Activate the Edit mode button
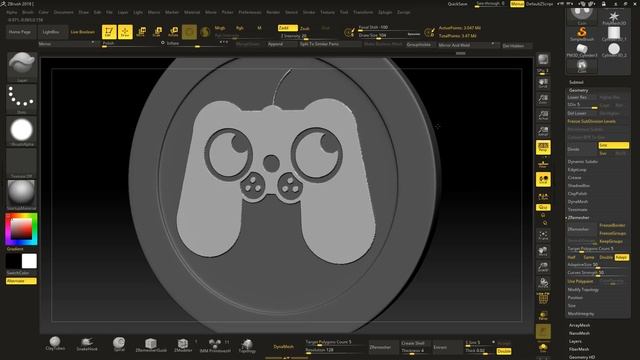The height and width of the screenshot is (360, 640). click(x=109, y=32)
